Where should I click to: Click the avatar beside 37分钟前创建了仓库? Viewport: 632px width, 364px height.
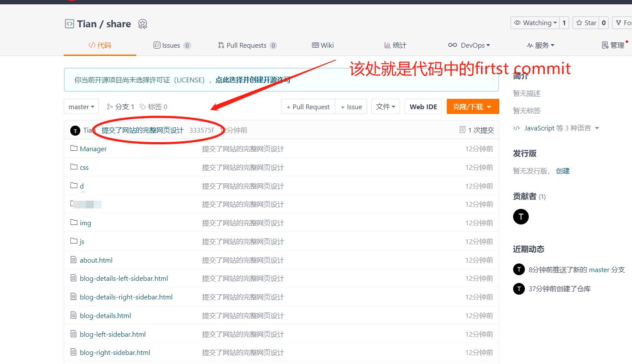click(519, 289)
